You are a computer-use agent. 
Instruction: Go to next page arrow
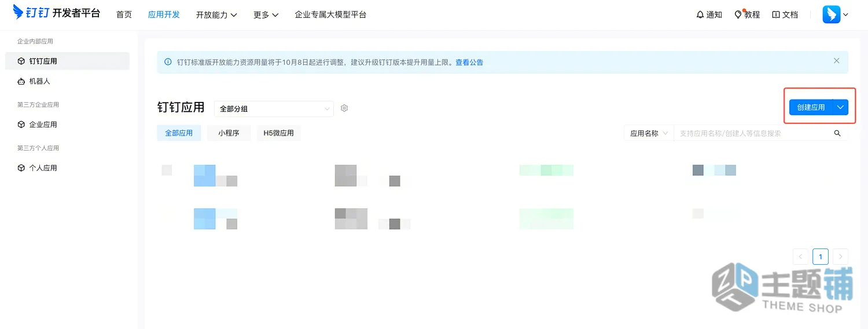click(x=840, y=257)
